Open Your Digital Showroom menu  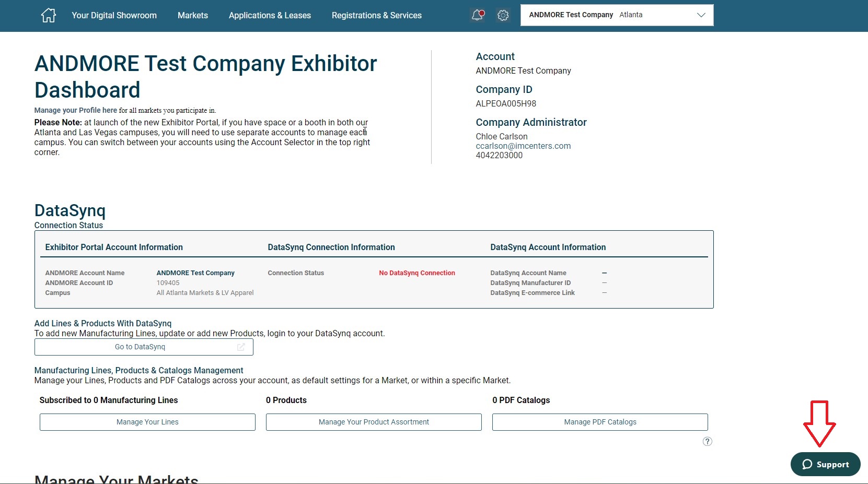(114, 15)
